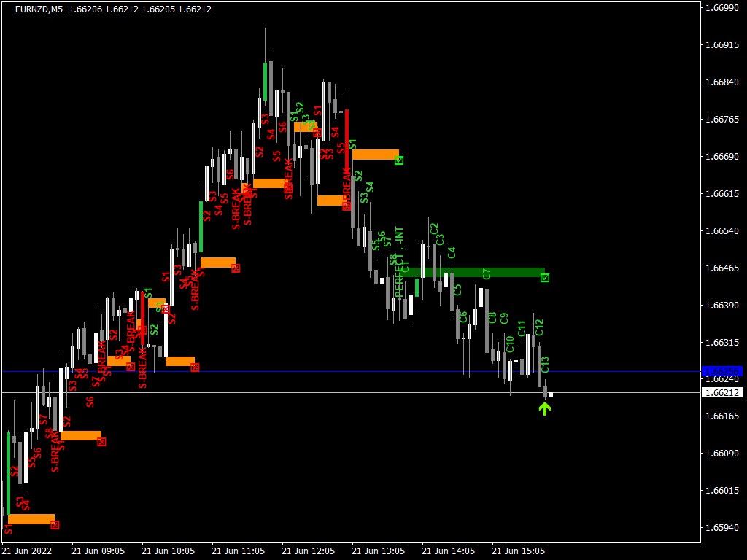Select the orange bar left of green checkmark

coord(375,154)
